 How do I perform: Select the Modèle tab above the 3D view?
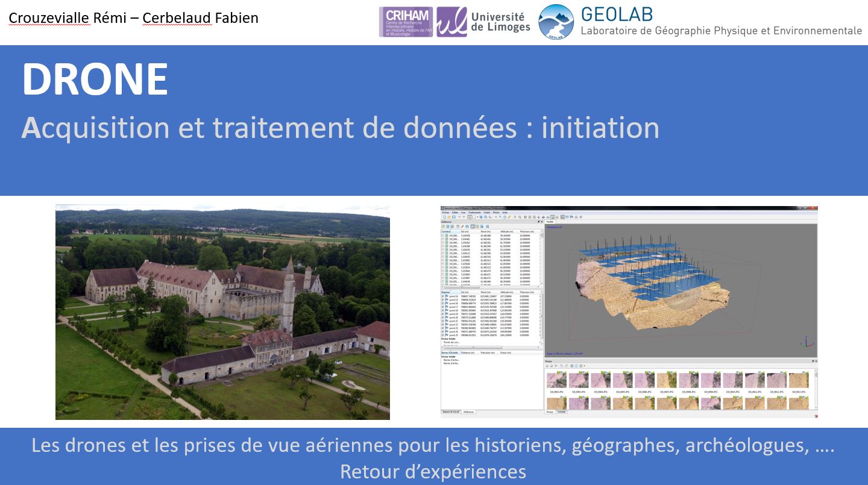pos(550,222)
